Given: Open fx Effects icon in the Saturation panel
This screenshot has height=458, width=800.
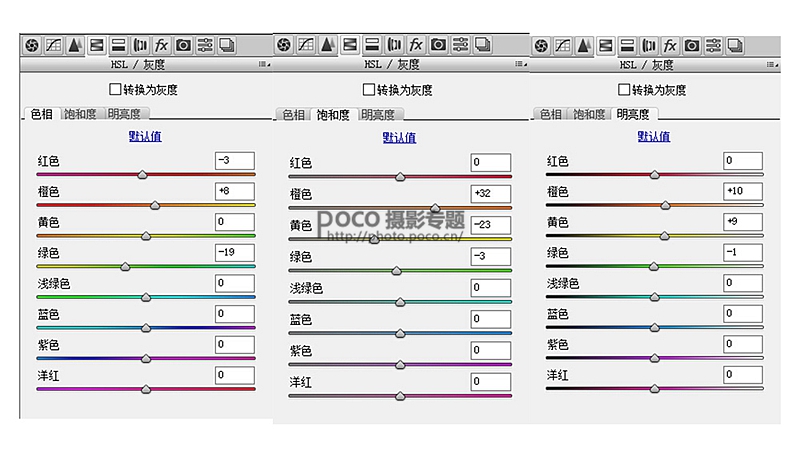Looking at the screenshot, I should tap(416, 45).
